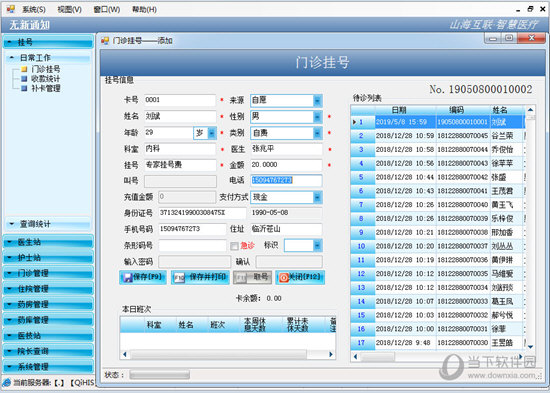Click the 补卡管理 item icon
The width and height of the screenshot is (550, 393).
24,88
